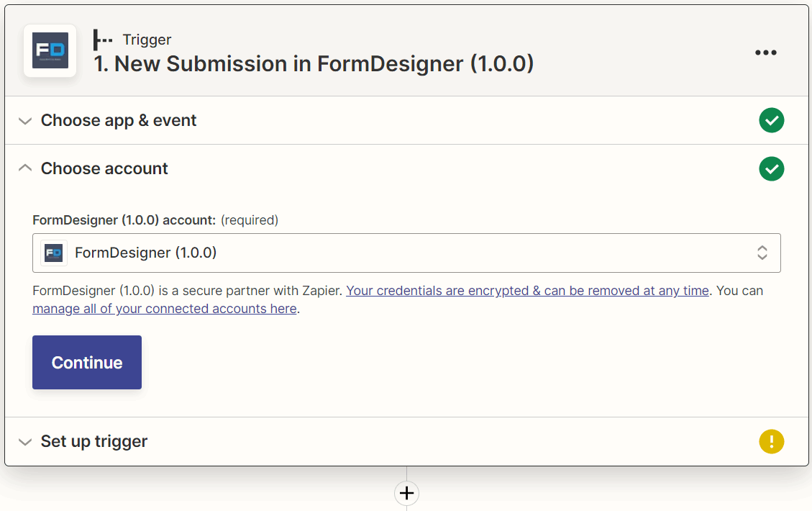Click the Trigger lightning-bar icon beside Trigger label
This screenshot has width=812, height=511.
click(x=101, y=40)
